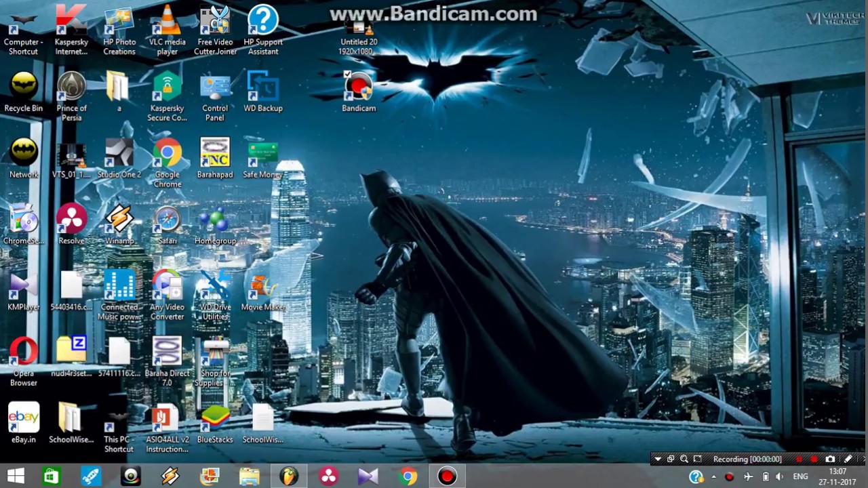Stop recording with red square button

pos(814,459)
